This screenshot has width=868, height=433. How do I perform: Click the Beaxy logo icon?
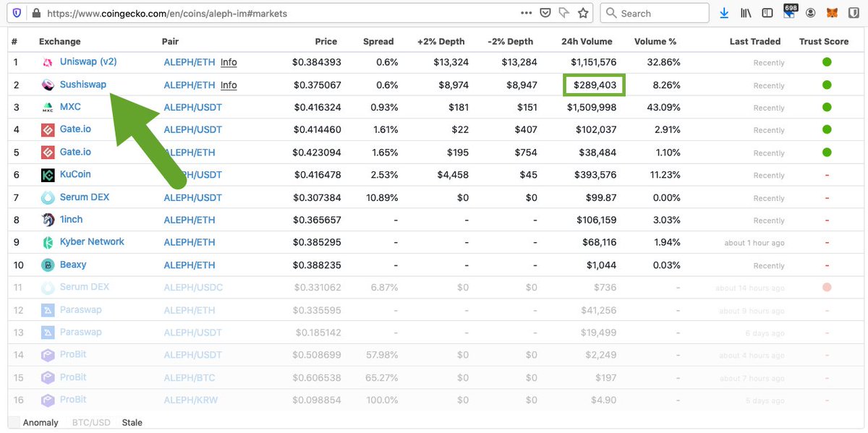point(48,265)
